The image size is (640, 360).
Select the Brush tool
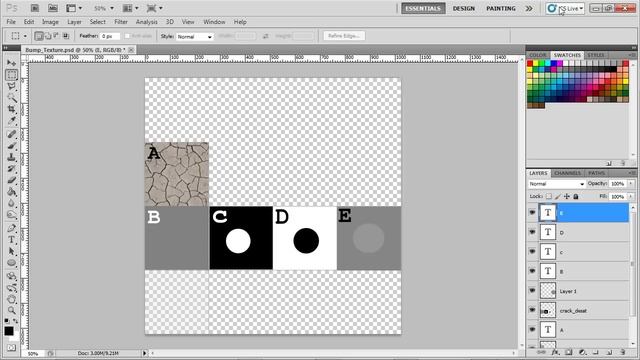coord(11,146)
